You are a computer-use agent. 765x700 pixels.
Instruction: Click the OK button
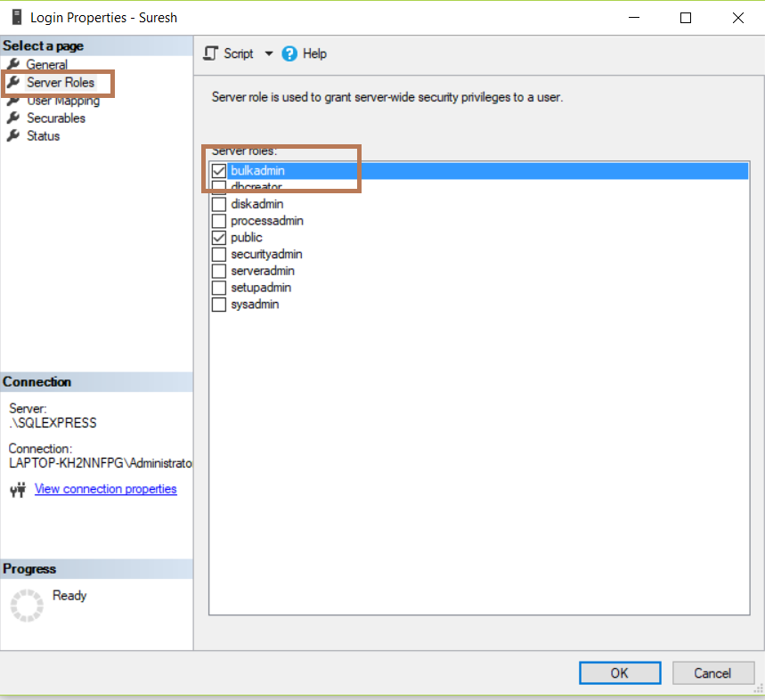[620, 672]
